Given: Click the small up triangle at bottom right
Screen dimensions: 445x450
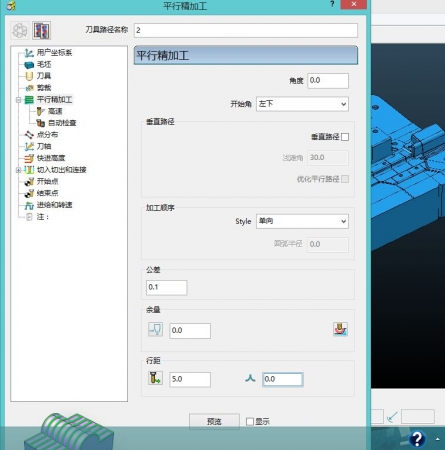Looking at the screenshot, I should [437, 439].
